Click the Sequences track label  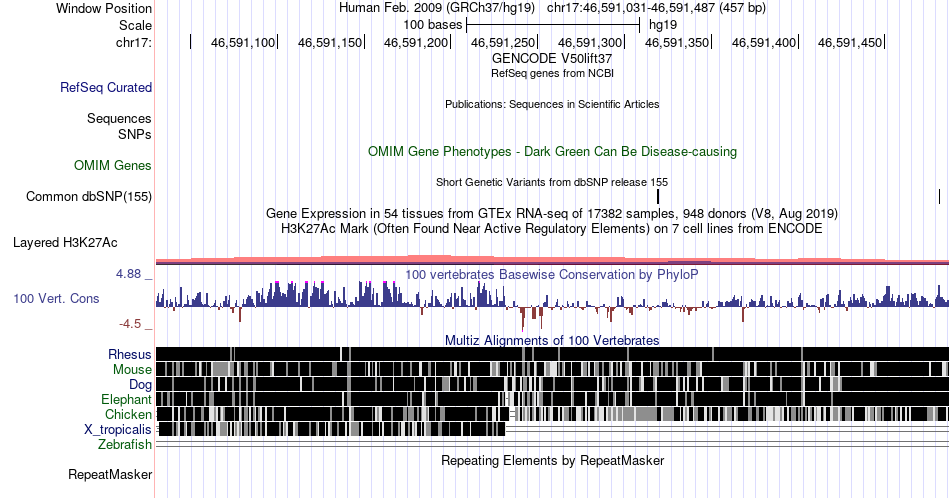pos(119,118)
